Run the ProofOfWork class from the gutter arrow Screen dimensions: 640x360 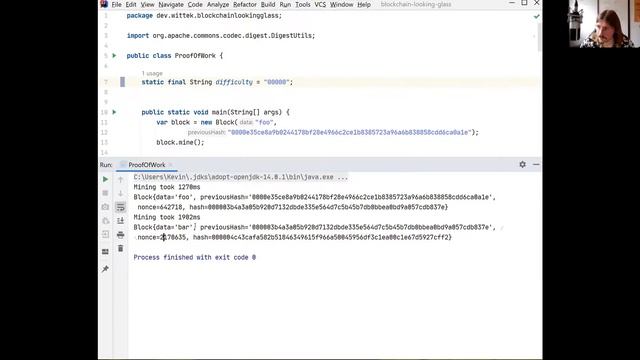(114, 56)
